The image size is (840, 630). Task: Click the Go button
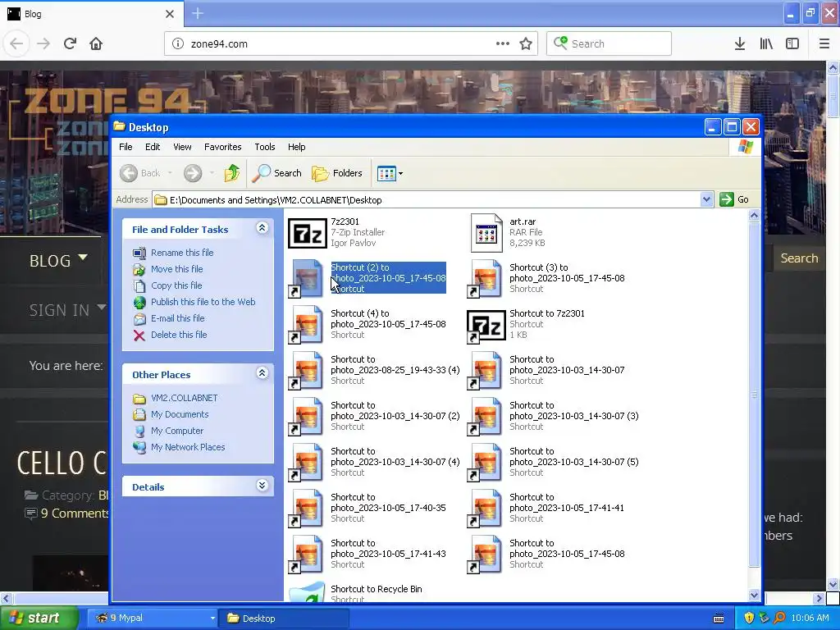pyautogui.click(x=734, y=200)
